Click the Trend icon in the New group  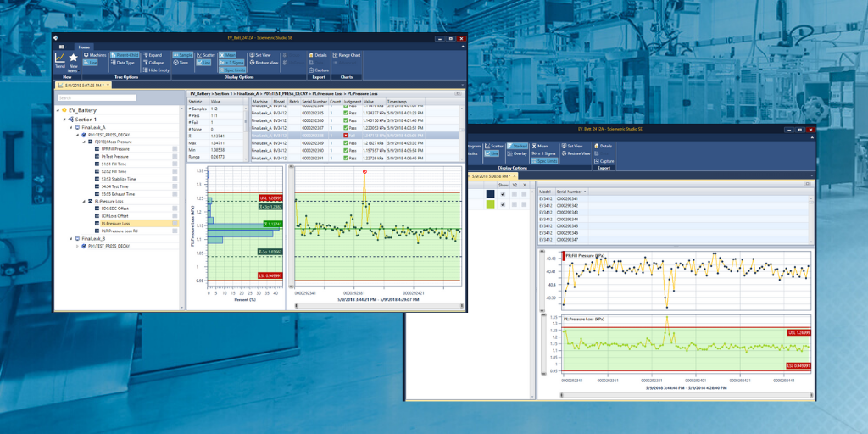coord(60,62)
